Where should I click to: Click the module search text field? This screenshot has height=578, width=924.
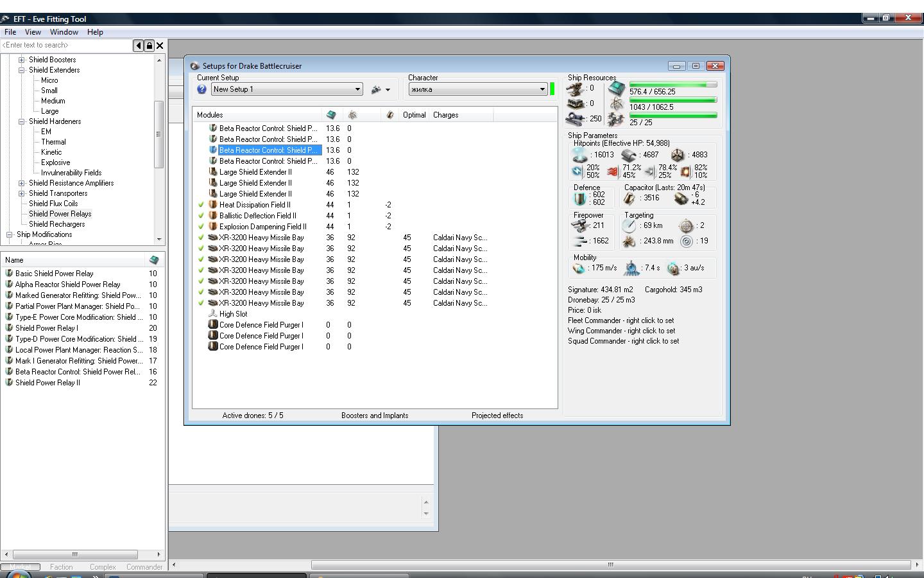[x=67, y=46]
